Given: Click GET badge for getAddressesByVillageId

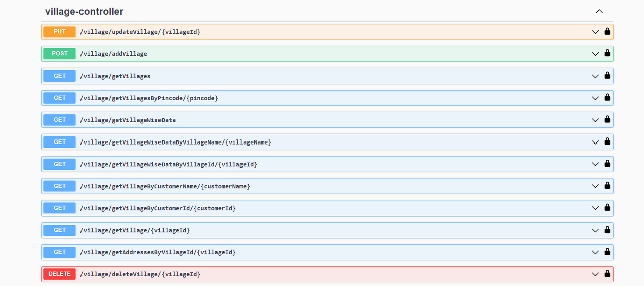Looking at the screenshot, I should (x=59, y=252).
